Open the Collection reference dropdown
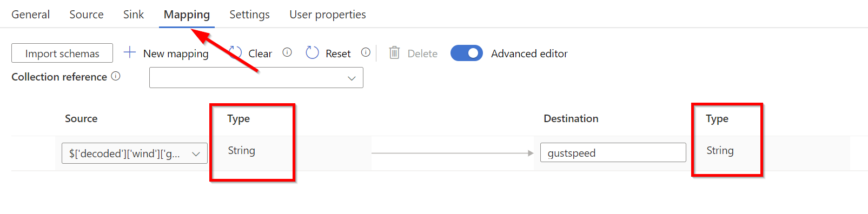 [x=256, y=78]
